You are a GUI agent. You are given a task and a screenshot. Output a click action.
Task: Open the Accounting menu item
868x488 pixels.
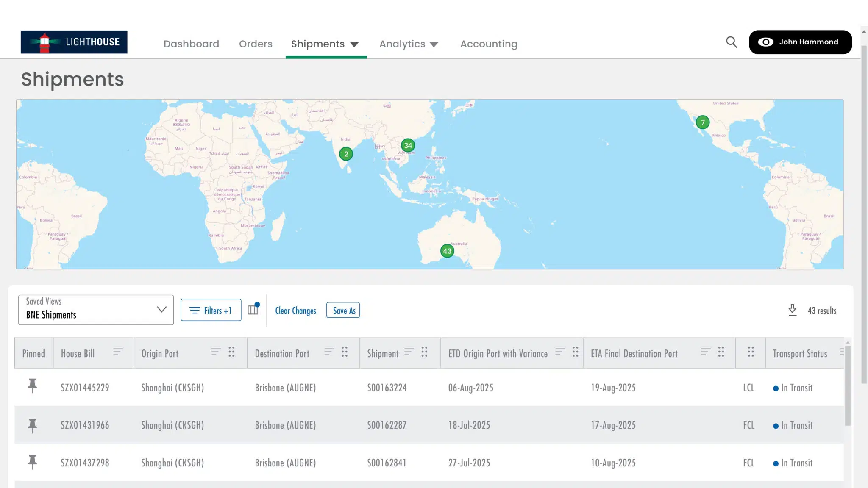pos(489,44)
